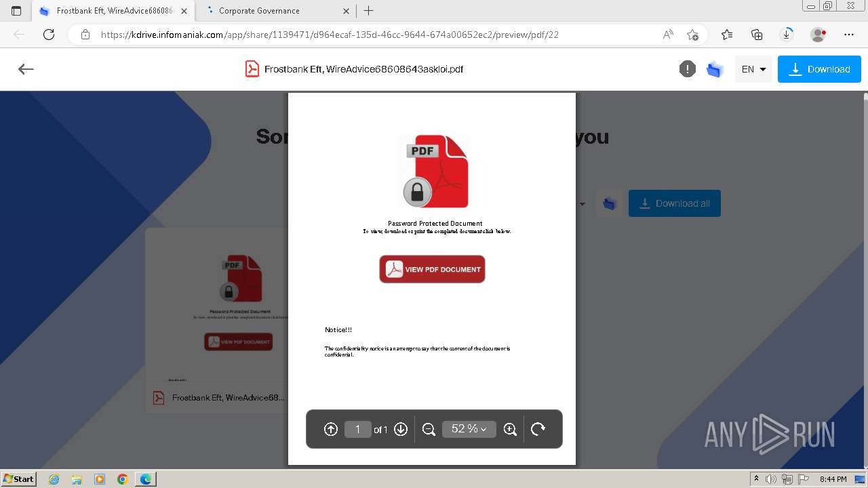Click Microsoft Edge taskbar button
Viewport: 868px width, 488px height.
[146, 479]
